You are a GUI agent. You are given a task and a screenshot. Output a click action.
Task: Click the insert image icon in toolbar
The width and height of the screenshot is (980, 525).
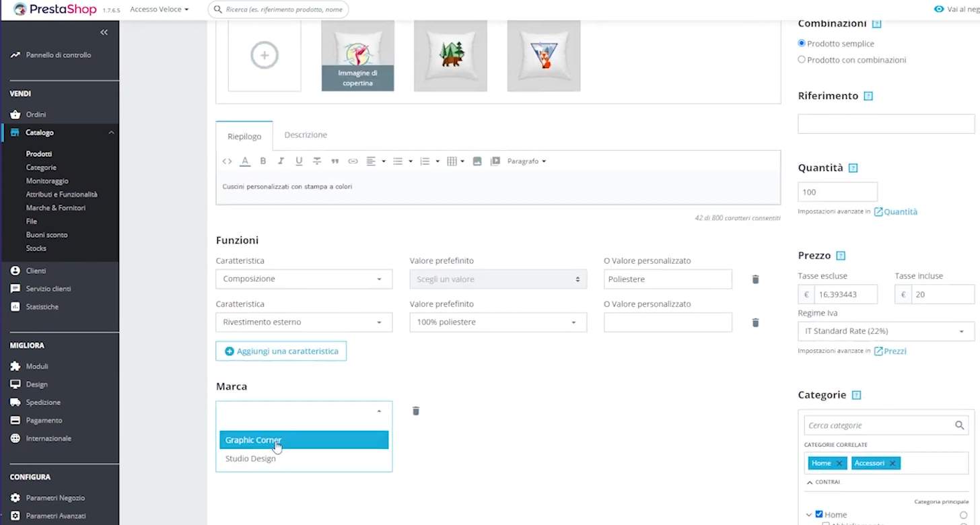477,162
